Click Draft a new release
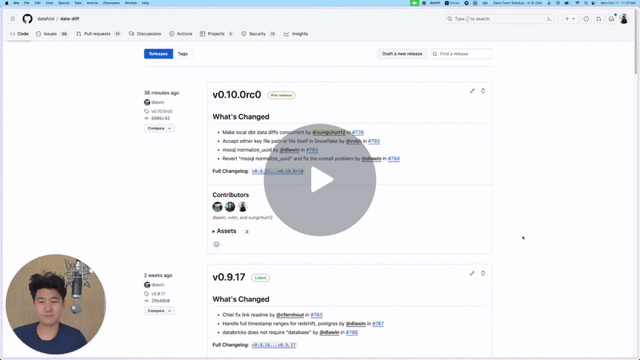Image resolution: width=640 pixels, height=360 pixels. coord(402,54)
